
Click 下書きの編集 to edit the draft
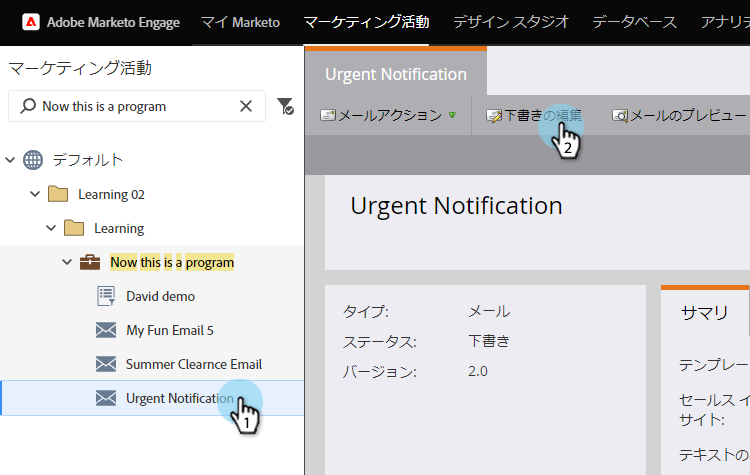coord(543,115)
